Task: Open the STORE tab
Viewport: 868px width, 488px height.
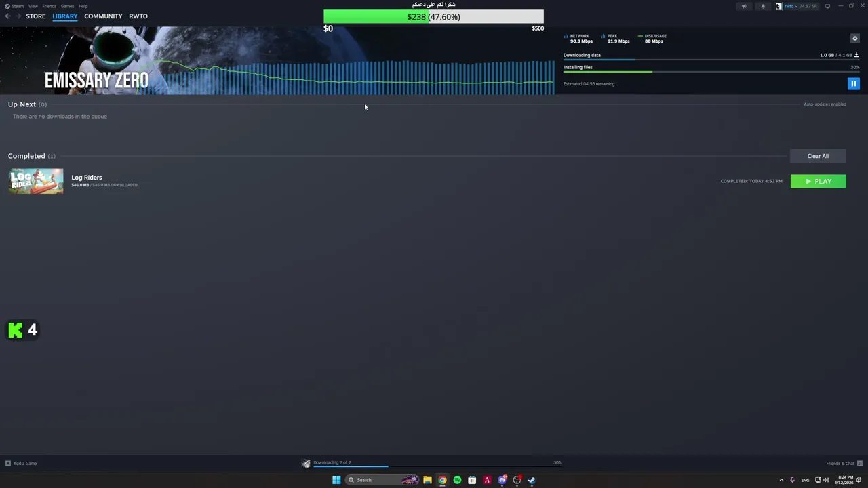Action: tap(36, 16)
